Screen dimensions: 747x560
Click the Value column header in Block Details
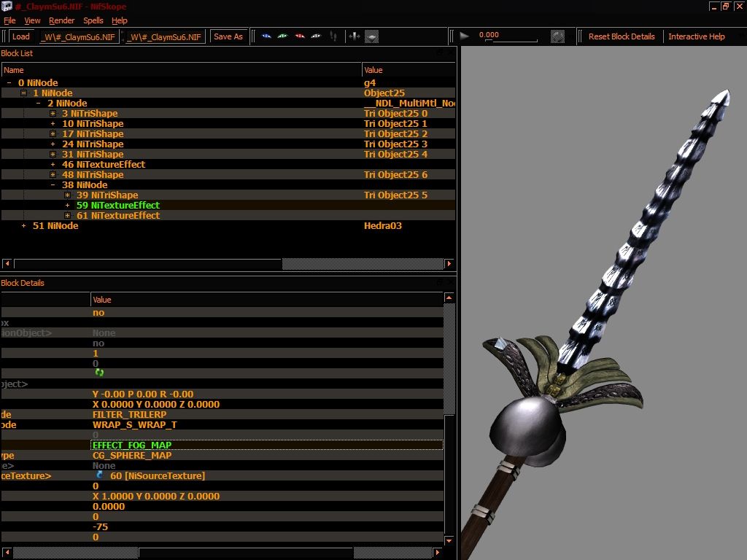coord(267,300)
